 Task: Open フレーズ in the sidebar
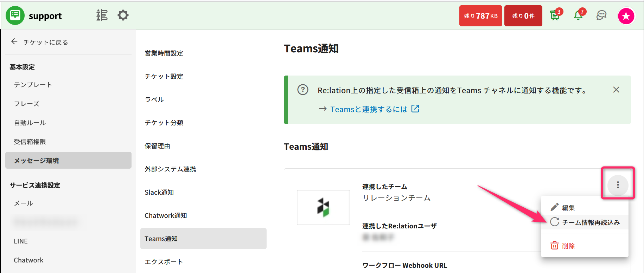point(27,104)
